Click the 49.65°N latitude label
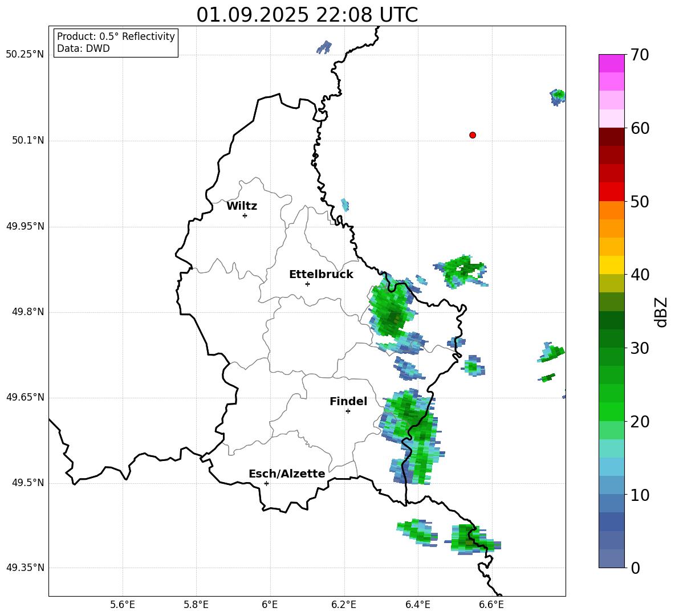 (25, 397)
